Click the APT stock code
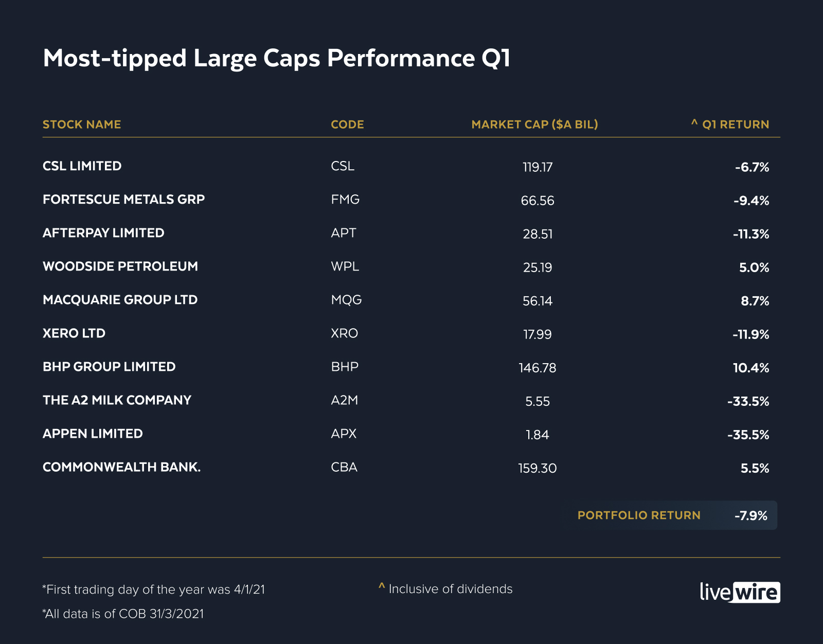Image resolution: width=823 pixels, height=644 pixels. (x=344, y=233)
